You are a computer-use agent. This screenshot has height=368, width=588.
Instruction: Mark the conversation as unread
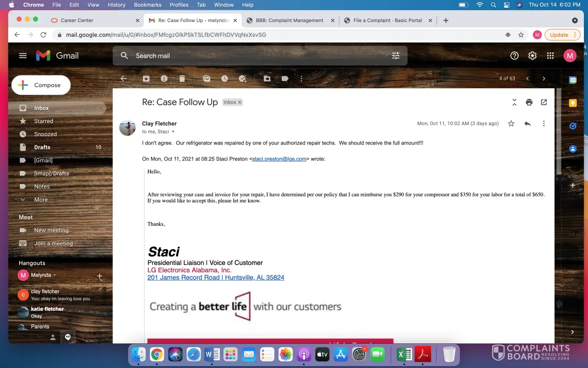(x=207, y=78)
